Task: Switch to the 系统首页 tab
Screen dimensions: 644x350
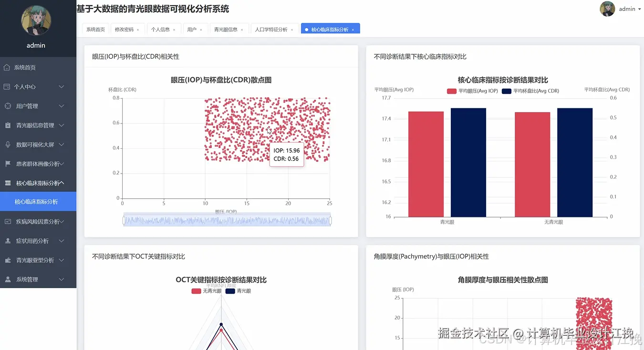Action: pyautogui.click(x=95, y=30)
